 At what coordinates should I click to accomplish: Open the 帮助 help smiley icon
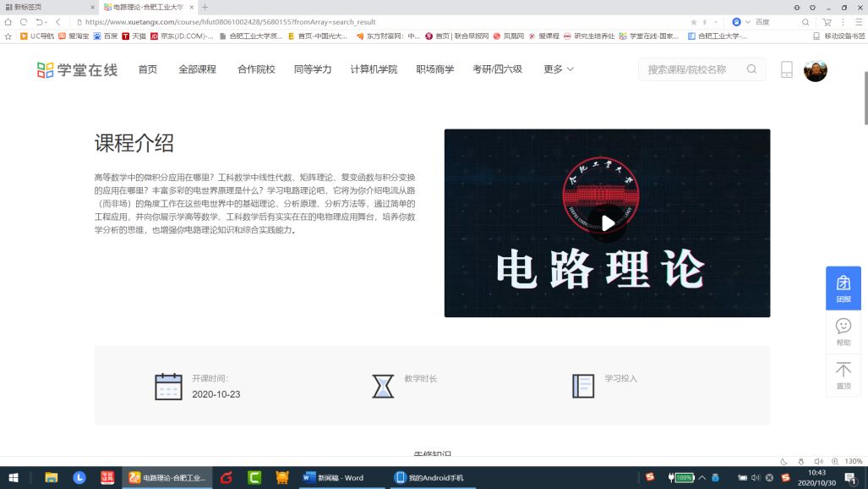click(x=843, y=332)
